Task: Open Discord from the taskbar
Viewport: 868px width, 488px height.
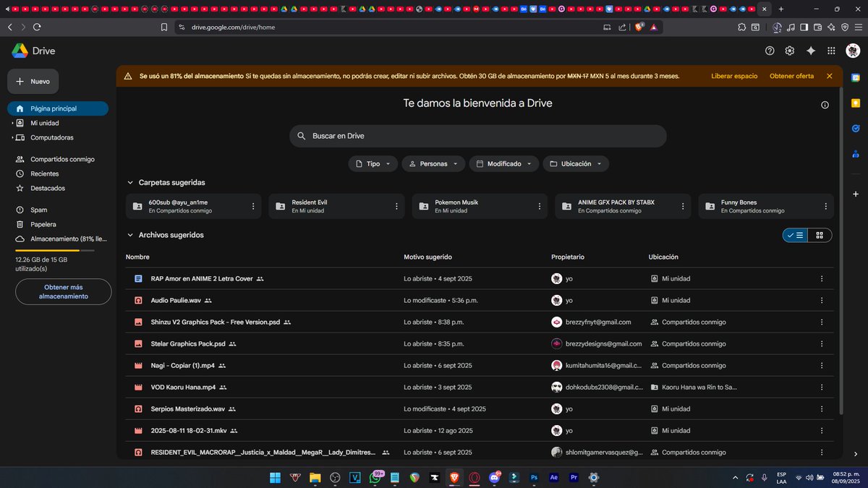Action: [494, 477]
